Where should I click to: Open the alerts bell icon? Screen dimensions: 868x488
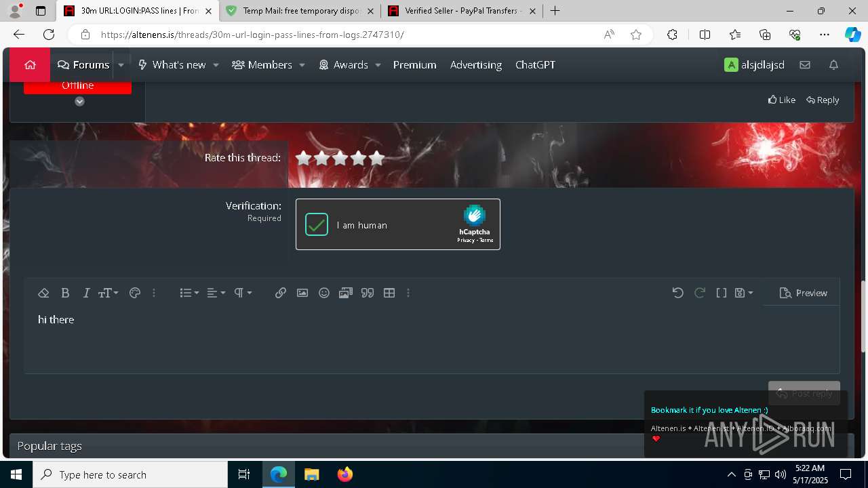[834, 65]
